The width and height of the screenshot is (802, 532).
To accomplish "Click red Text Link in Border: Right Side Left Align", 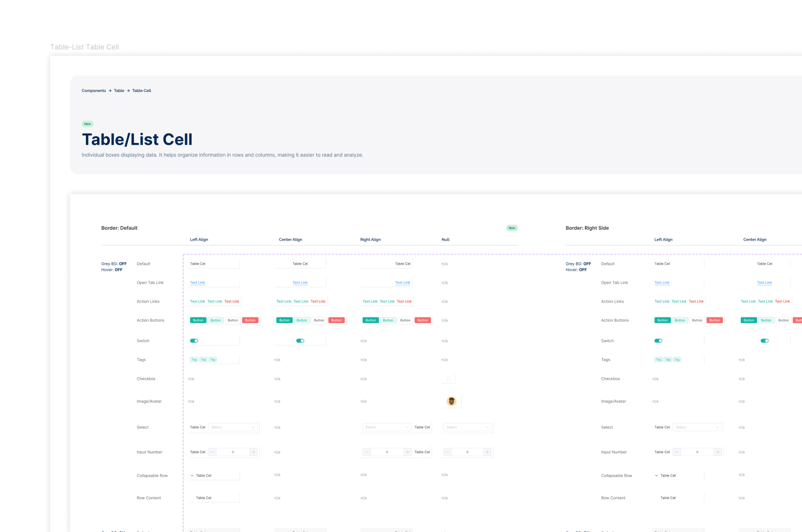I will click(x=696, y=301).
